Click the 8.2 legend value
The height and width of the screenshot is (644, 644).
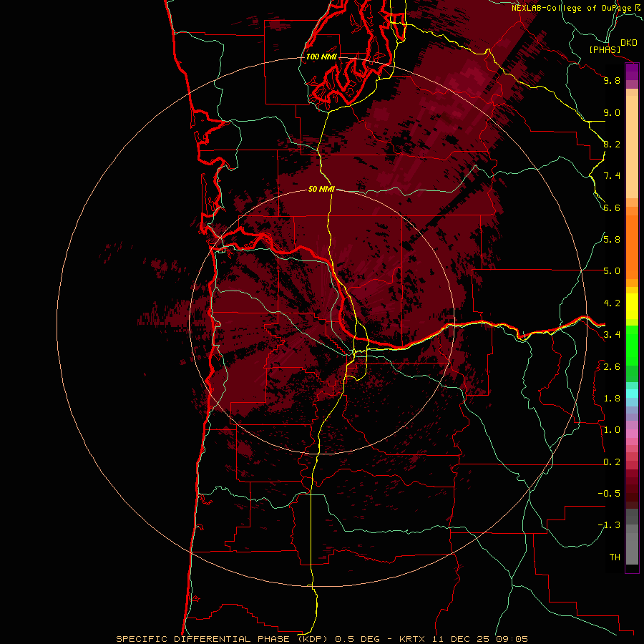pos(612,144)
